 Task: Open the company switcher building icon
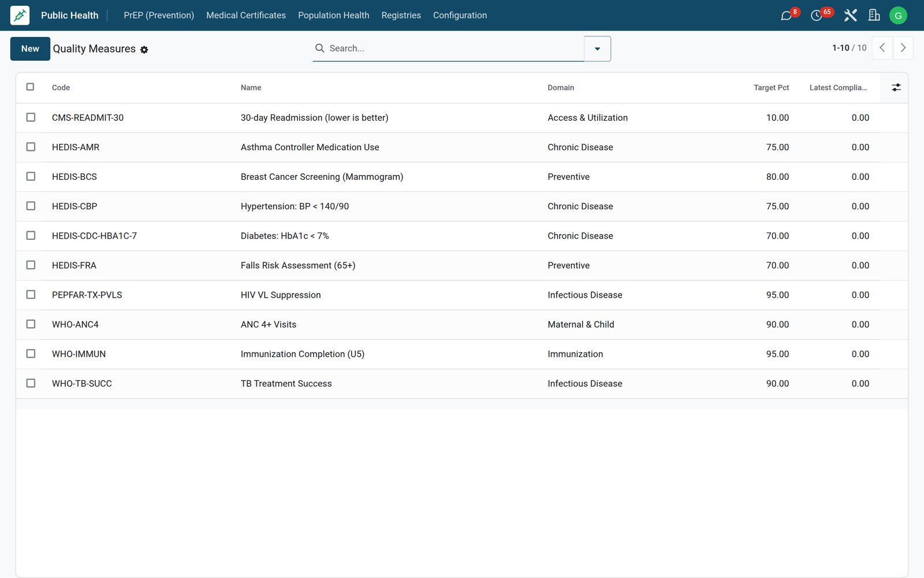pyautogui.click(x=874, y=16)
